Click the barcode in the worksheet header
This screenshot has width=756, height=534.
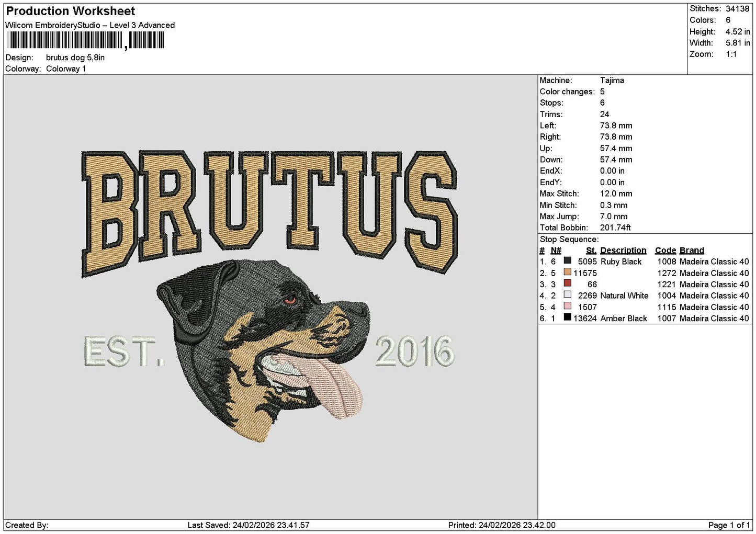[86, 40]
